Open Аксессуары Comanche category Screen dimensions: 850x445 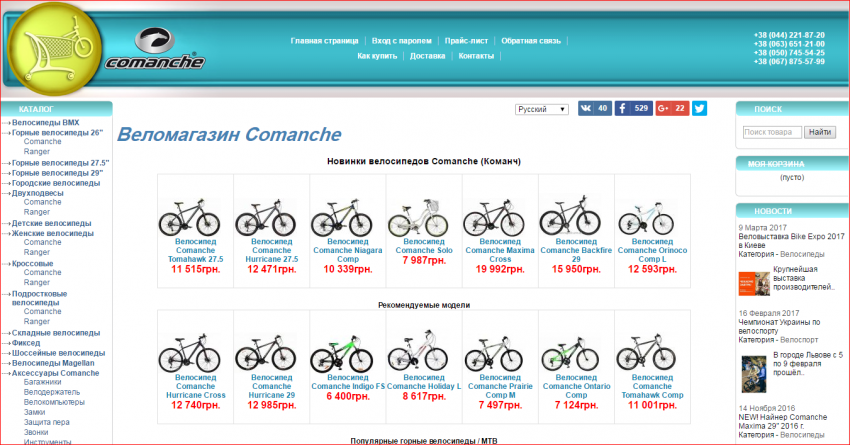(x=55, y=373)
